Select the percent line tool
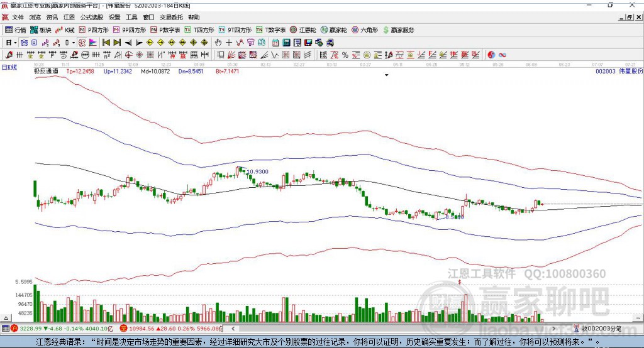Image resolution: width=644 pixels, height=348 pixels. coord(345,55)
